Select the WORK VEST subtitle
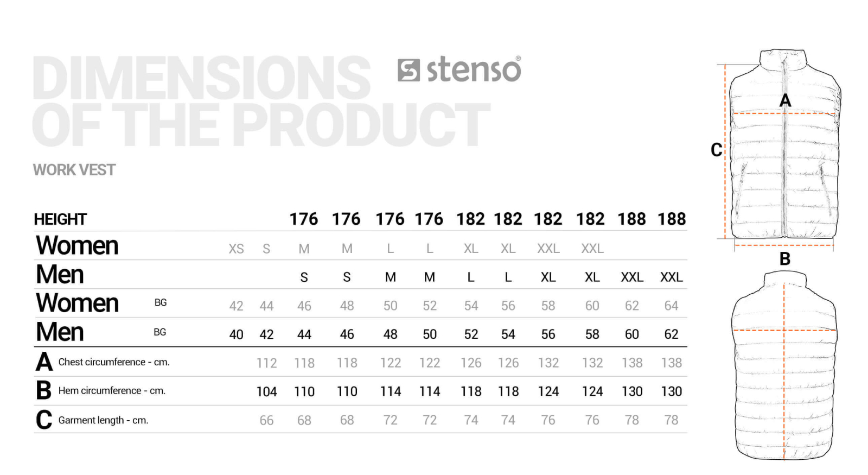The height and width of the screenshot is (475, 868). point(74,170)
